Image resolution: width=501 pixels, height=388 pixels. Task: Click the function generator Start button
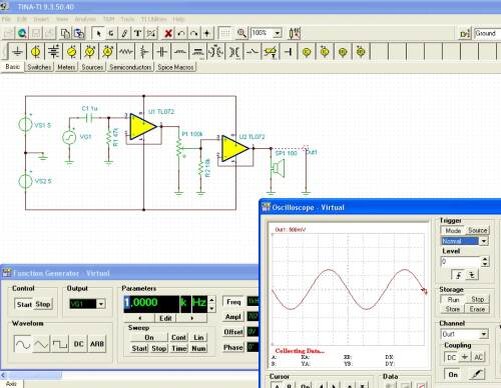pos(24,304)
